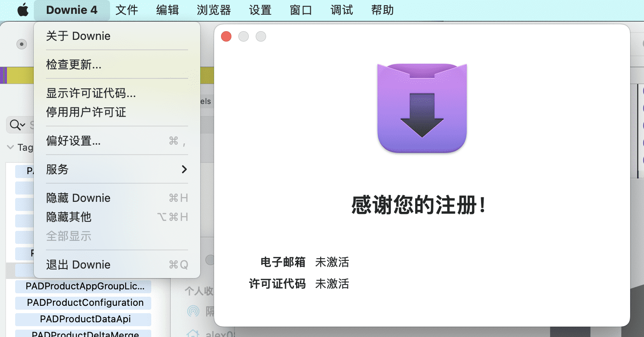
Task: Choose 显示许可证代码... in the menu
Action: point(117,93)
